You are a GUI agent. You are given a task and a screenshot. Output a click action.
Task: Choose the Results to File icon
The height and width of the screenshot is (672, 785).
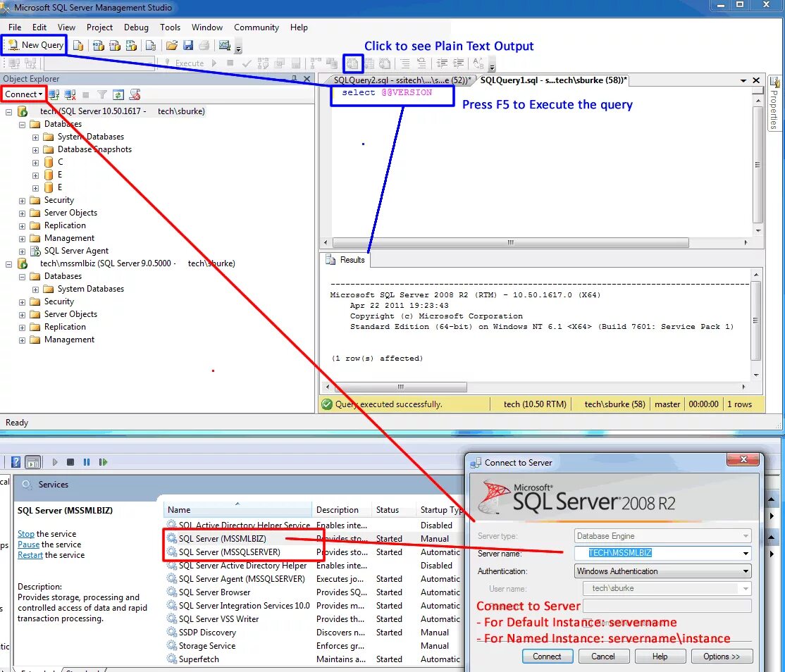click(385, 63)
